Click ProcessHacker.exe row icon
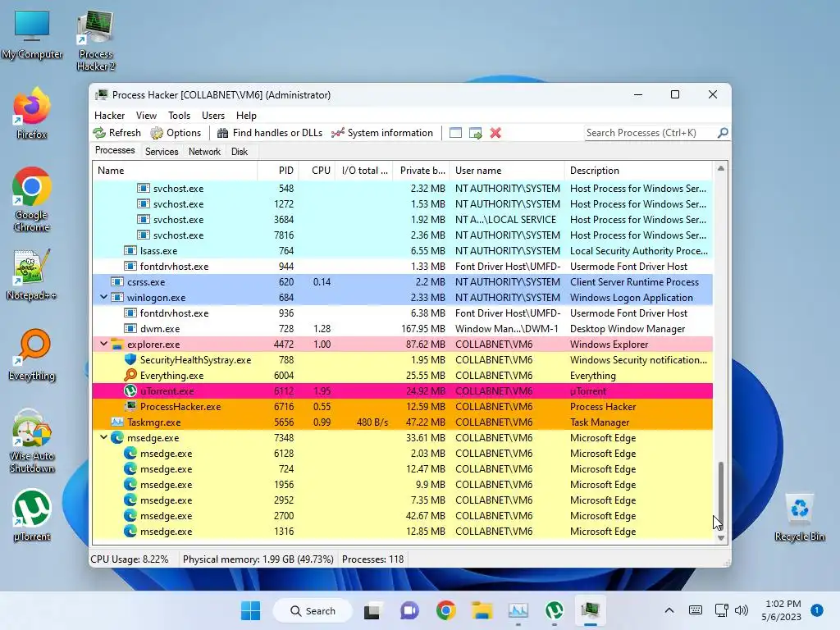This screenshot has width=840, height=630. point(130,407)
